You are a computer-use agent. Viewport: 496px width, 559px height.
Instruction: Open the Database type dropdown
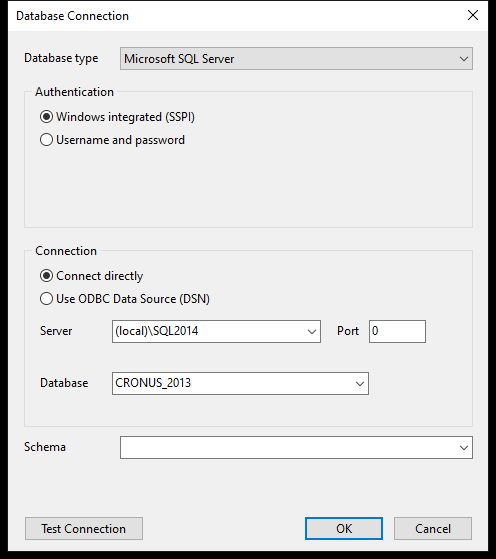click(x=296, y=58)
